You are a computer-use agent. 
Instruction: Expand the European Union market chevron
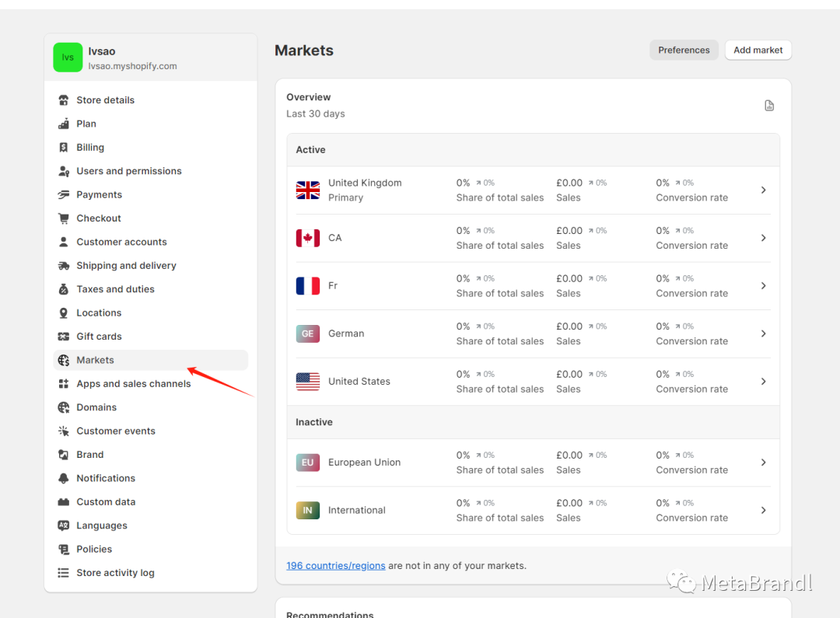click(x=764, y=463)
